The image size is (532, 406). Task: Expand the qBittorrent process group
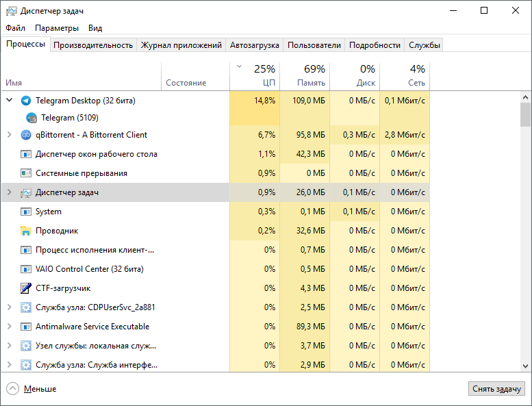(x=9, y=135)
